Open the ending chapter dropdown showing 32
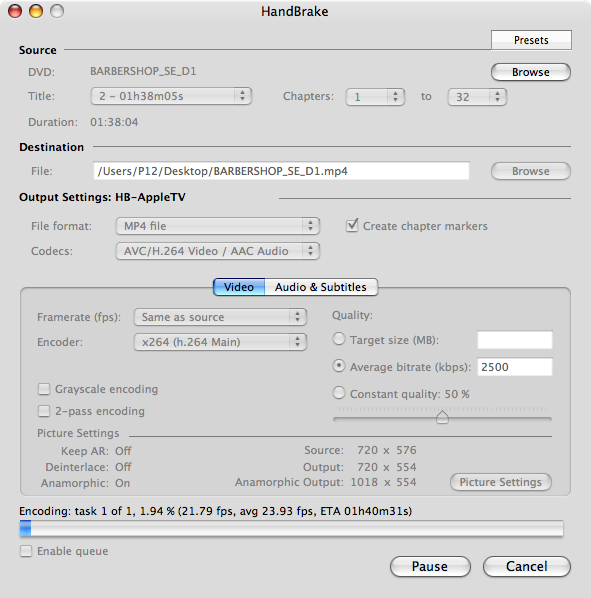Image resolution: width=591 pixels, height=598 pixels. [x=477, y=97]
